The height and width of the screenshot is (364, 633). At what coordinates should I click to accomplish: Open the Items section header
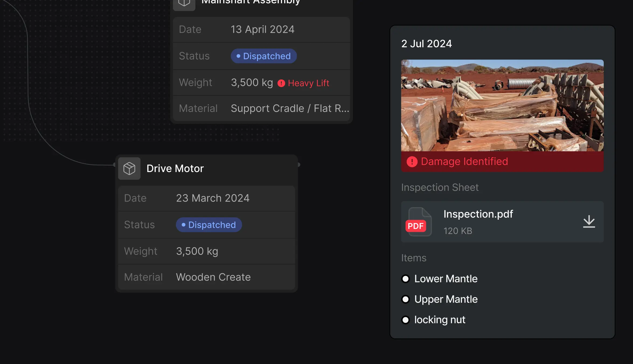(414, 258)
